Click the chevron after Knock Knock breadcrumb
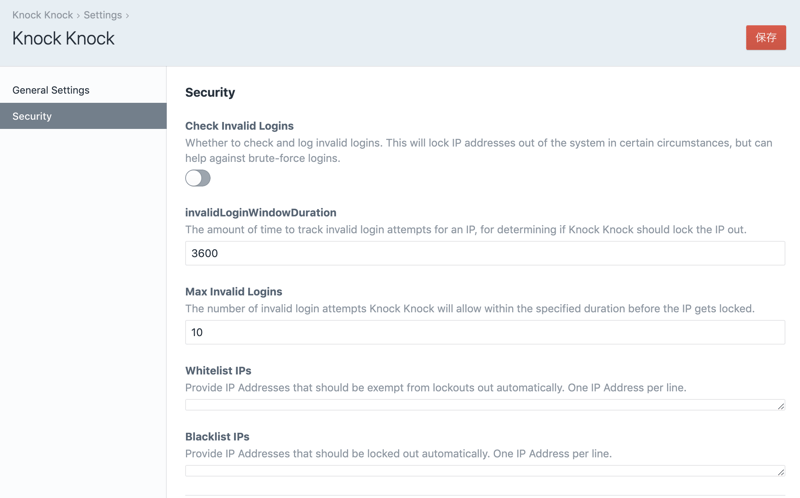Screen dimensions: 800x498 point(78,15)
